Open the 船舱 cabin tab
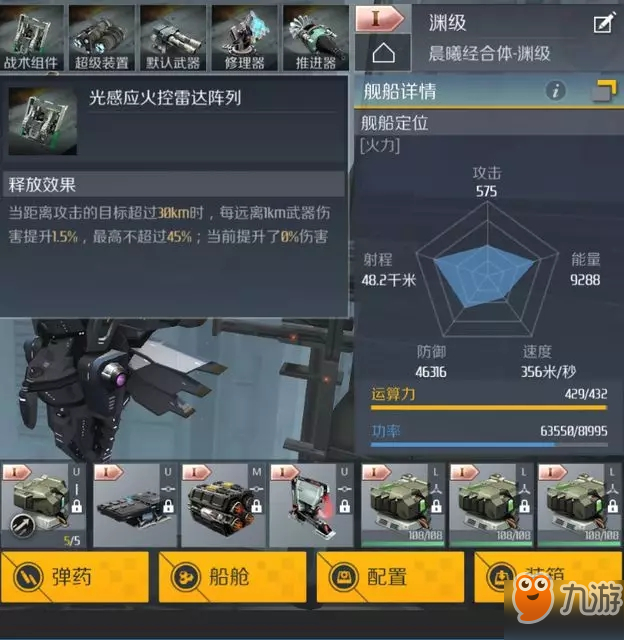This screenshot has height=640, width=624. (x=232, y=577)
